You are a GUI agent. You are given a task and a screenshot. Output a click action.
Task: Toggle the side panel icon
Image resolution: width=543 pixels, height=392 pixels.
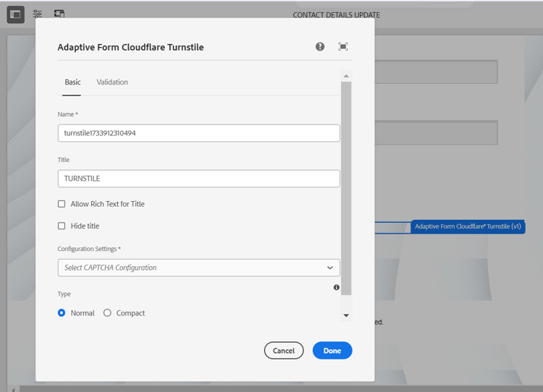tap(16, 14)
